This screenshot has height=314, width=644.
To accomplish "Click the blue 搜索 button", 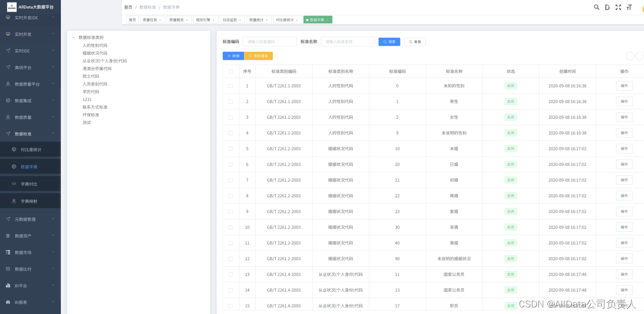I will 389,42.
